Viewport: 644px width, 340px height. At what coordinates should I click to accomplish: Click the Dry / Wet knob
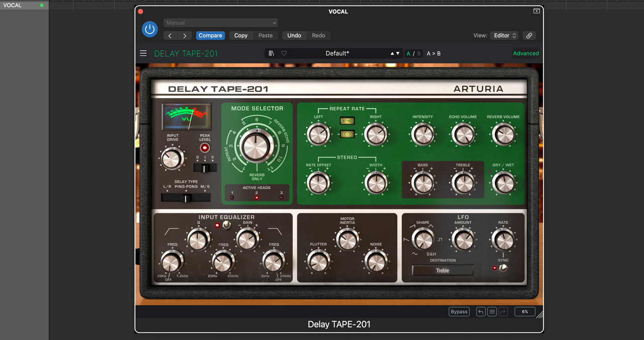point(503,183)
